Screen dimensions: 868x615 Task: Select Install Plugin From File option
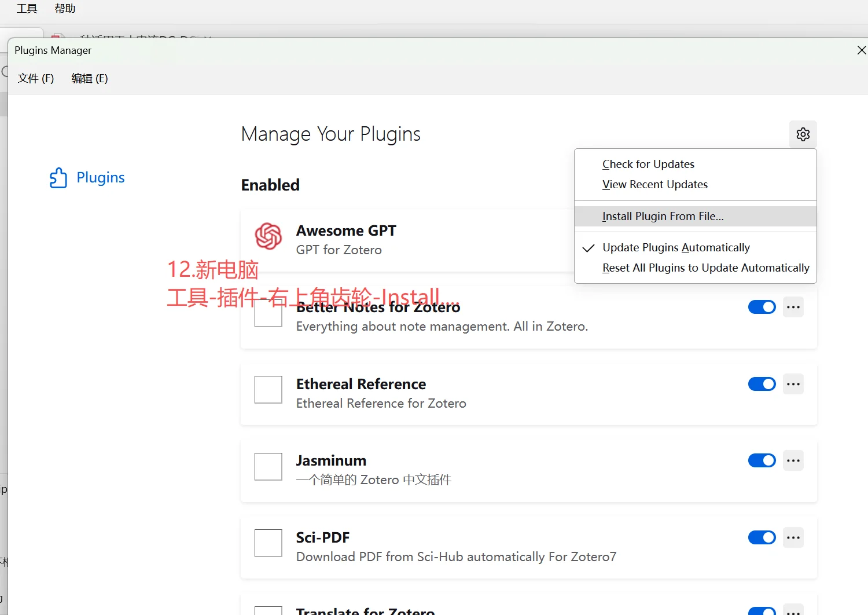click(663, 216)
